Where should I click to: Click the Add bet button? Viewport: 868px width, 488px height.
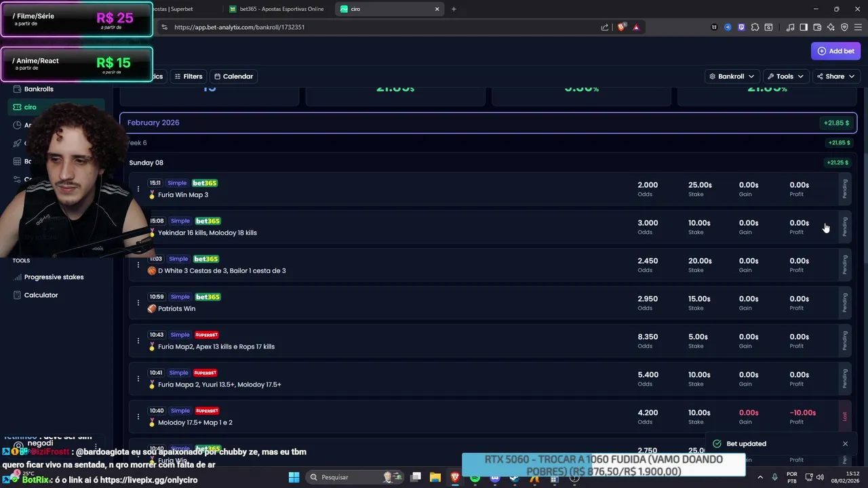(x=835, y=51)
